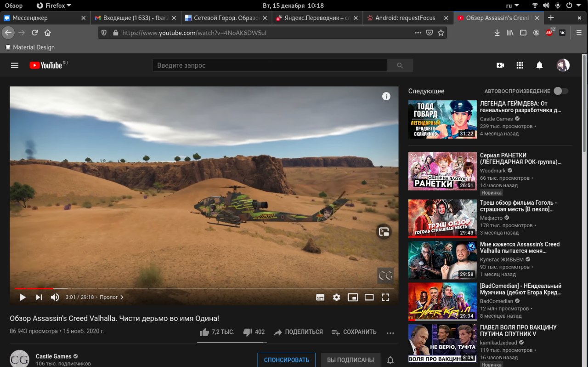Bookmark this page with the star

click(x=441, y=33)
